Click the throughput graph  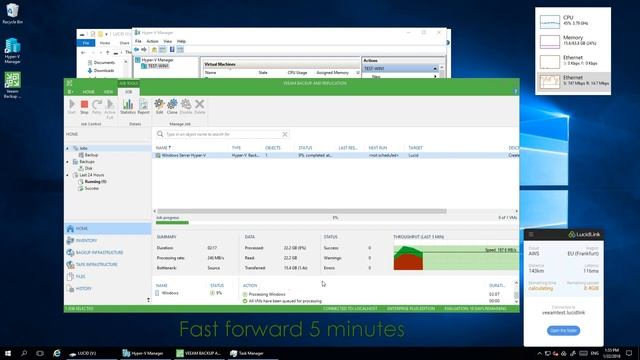[x=456, y=258]
